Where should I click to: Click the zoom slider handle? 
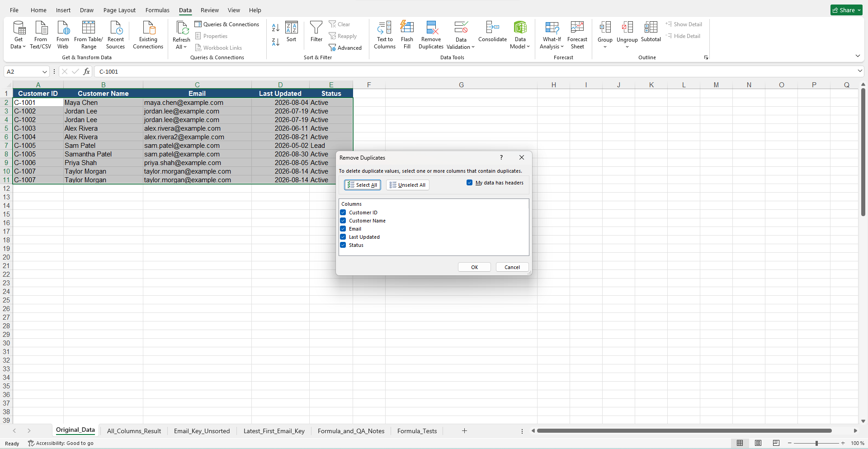coord(816,443)
